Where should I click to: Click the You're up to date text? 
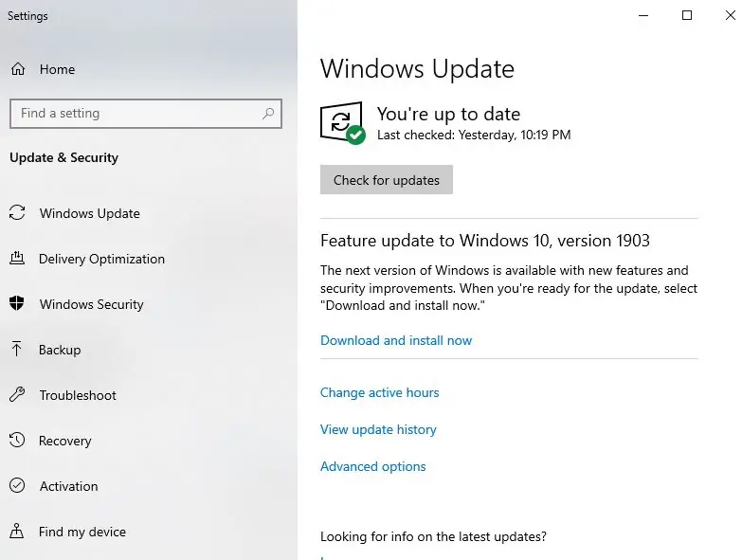[448, 114]
